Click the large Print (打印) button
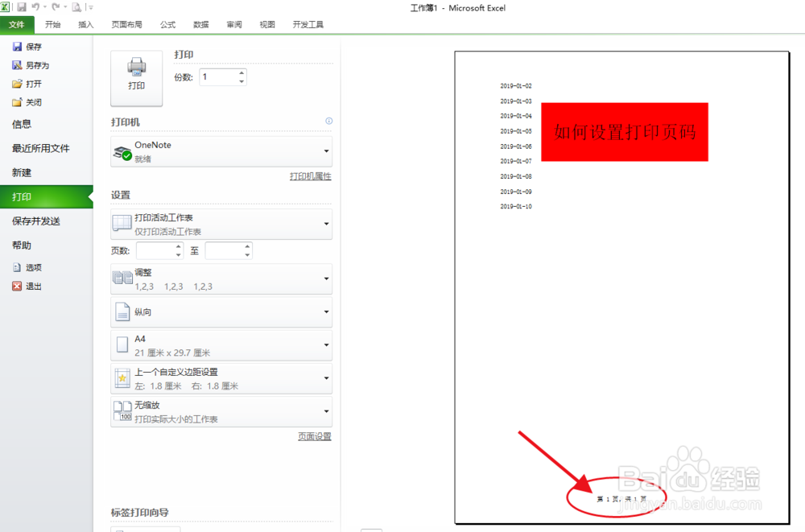 pyautogui.click(x=136, y=77)
